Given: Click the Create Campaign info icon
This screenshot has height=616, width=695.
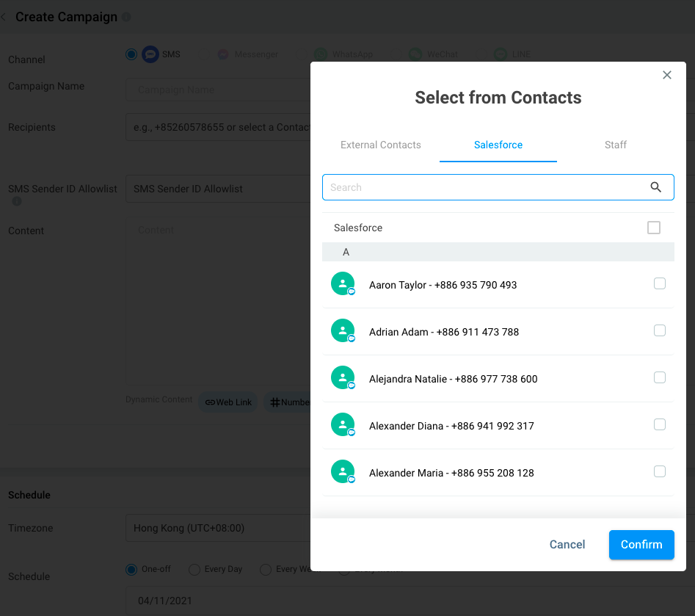Looking at the screenshot, I should [x=126, y=17].
